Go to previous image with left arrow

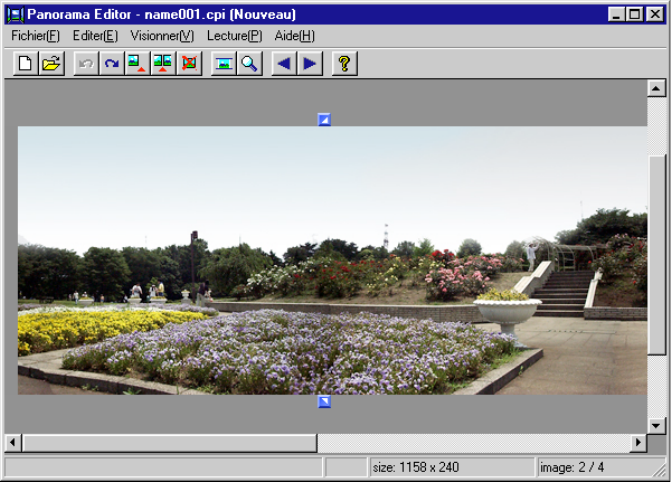[x=284, y=64]
